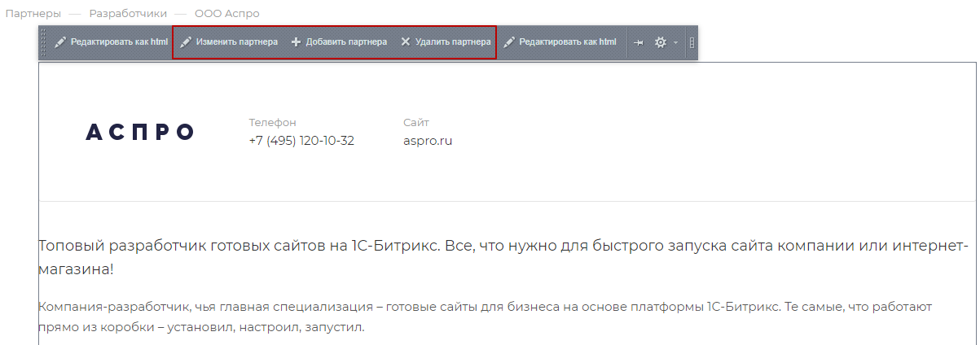The width and height of the screenshot is (980, 345).
Task: Open the 'Партнеры' breadcrumb link
Action: coord(33,14)
